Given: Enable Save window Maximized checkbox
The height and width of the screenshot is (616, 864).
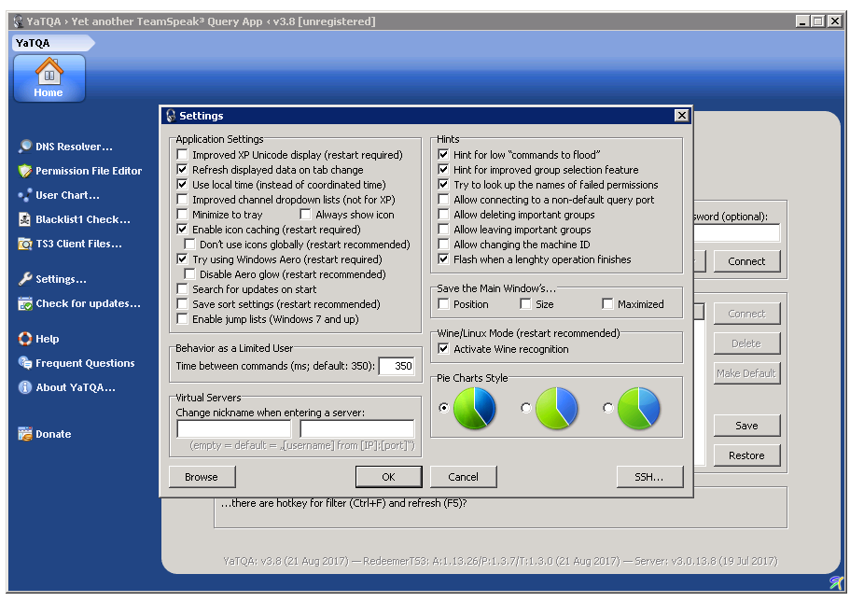Looking at the screenshot, I should (607, 303).
